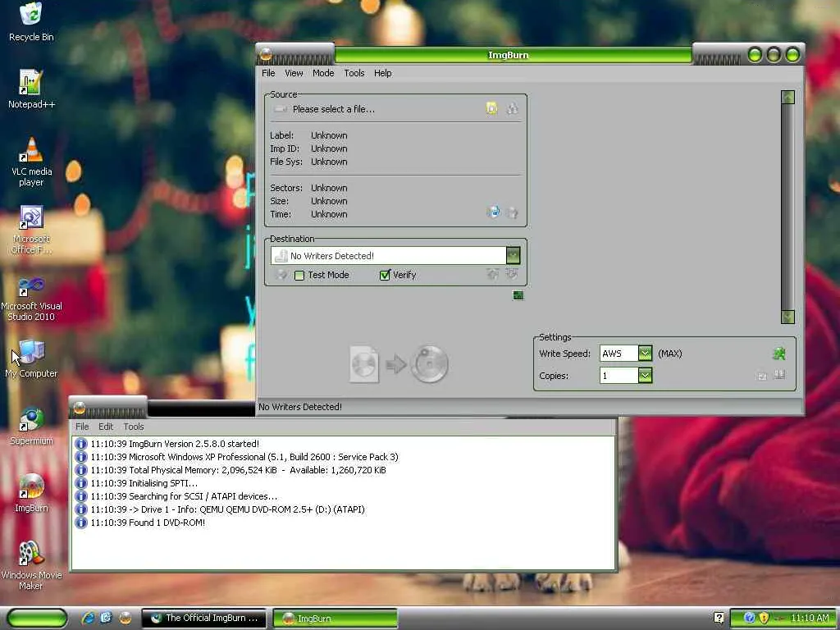
Task: Open Recycle Bin desktop icon
Action: click(x=31, y=22)
